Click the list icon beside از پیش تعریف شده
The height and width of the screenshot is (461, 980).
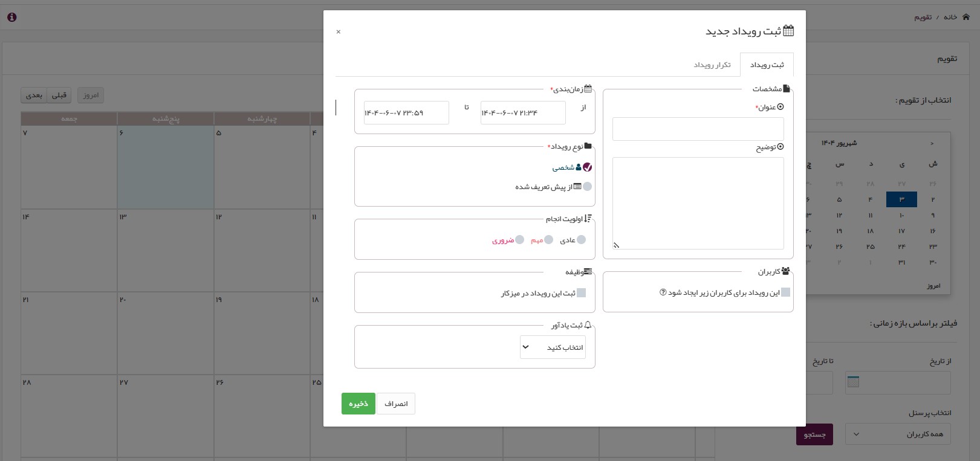point(577,187)
